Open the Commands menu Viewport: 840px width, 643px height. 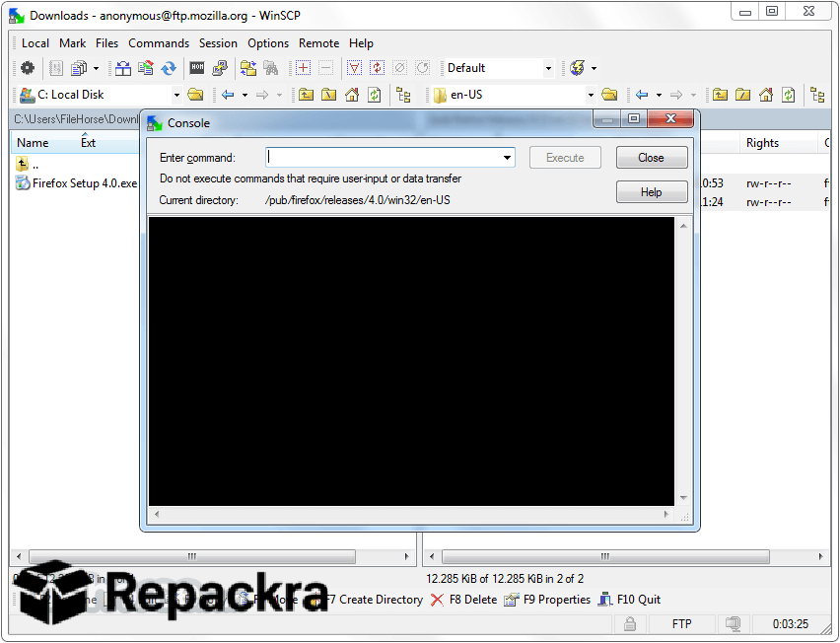pos(159,43)
